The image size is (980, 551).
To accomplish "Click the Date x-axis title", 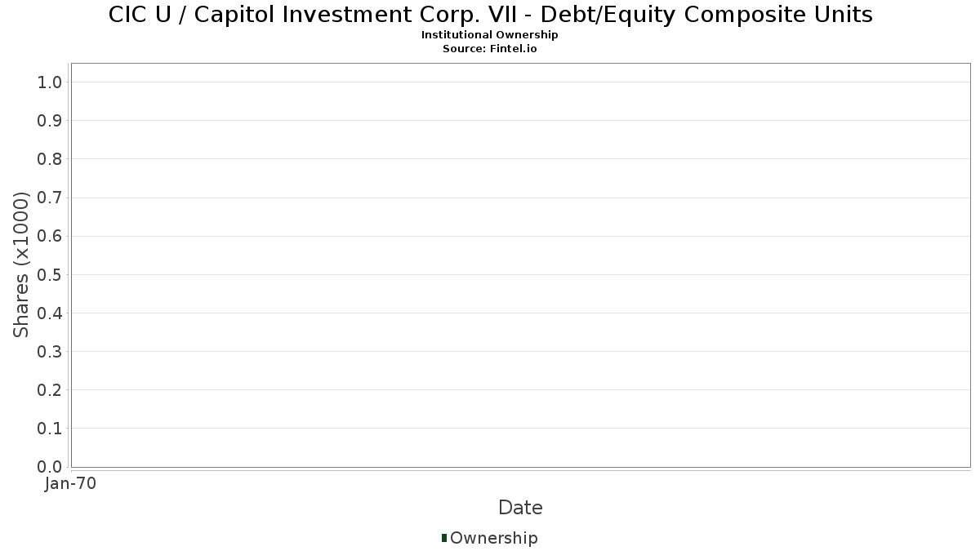I will point(520,508).
